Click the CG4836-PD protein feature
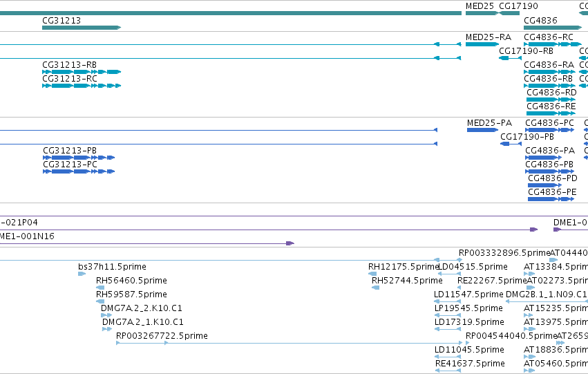 point(545,185)
